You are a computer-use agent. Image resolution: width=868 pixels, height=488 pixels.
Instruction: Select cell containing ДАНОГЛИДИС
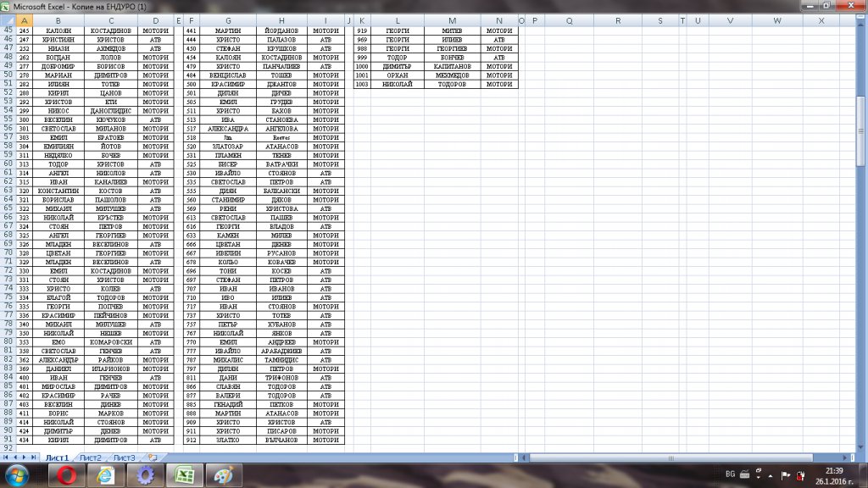[x=111, y=111]
